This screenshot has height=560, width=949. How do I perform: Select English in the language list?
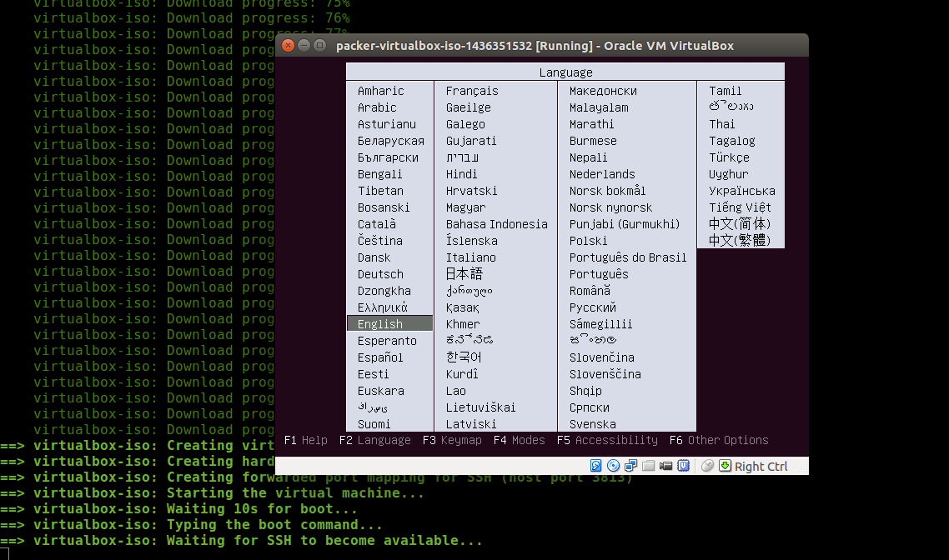point(389,324)
